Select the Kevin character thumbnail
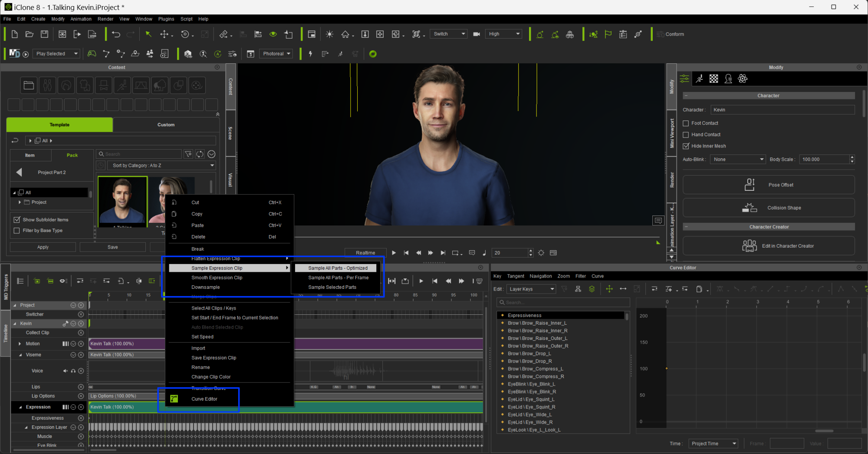Image resolution: width=868 pixels, height=454 pixels. click(x=122, y=202)
